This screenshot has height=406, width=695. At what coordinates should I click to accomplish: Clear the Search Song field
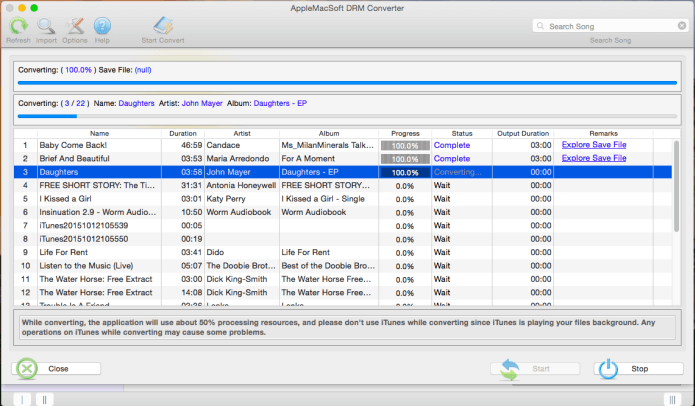coord(682,26)
